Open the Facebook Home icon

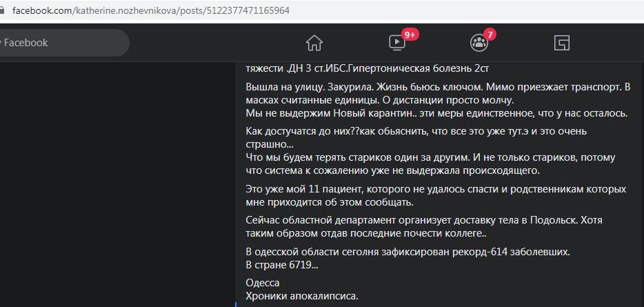click(314, 43)
